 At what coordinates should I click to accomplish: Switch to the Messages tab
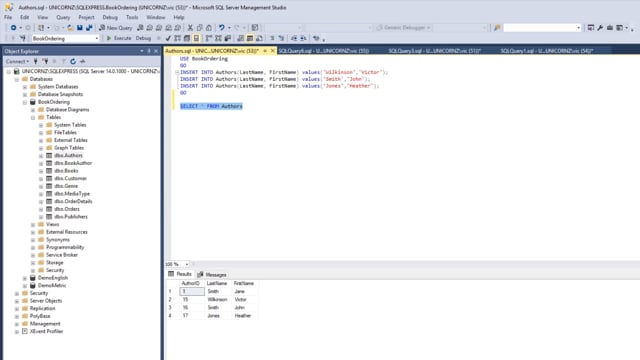pos(212,275)
